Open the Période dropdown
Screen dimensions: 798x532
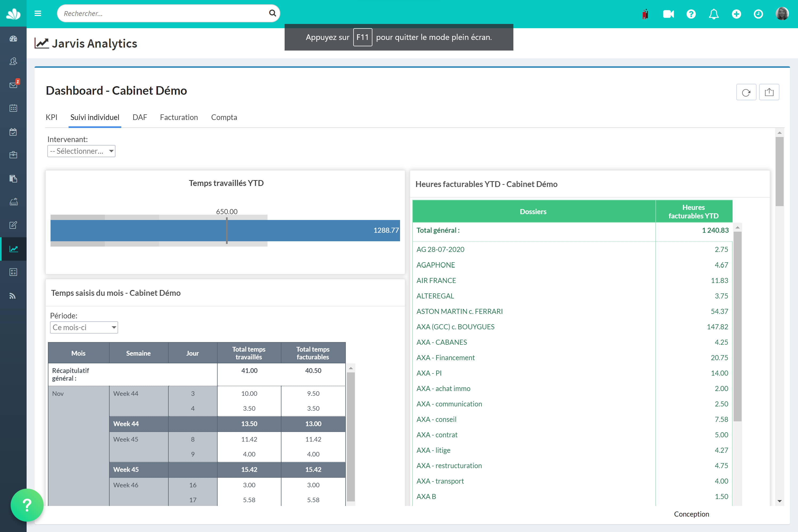point(84,327)
